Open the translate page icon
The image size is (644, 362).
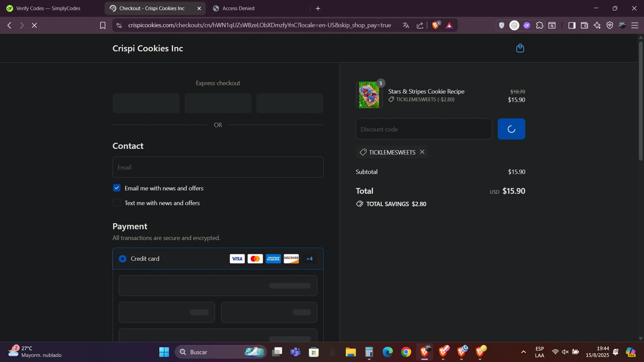point(406,25)
